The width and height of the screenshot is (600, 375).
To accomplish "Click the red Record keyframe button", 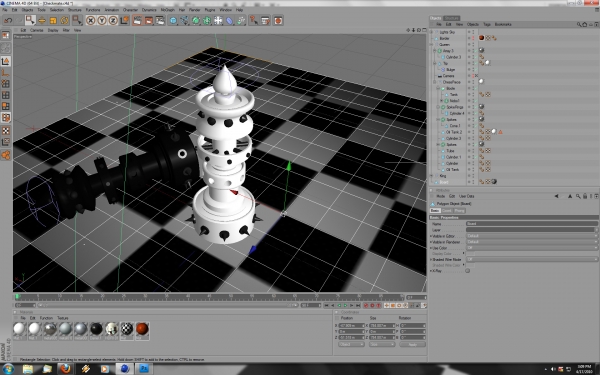I will pyautogui.click(x=366, y=305).
